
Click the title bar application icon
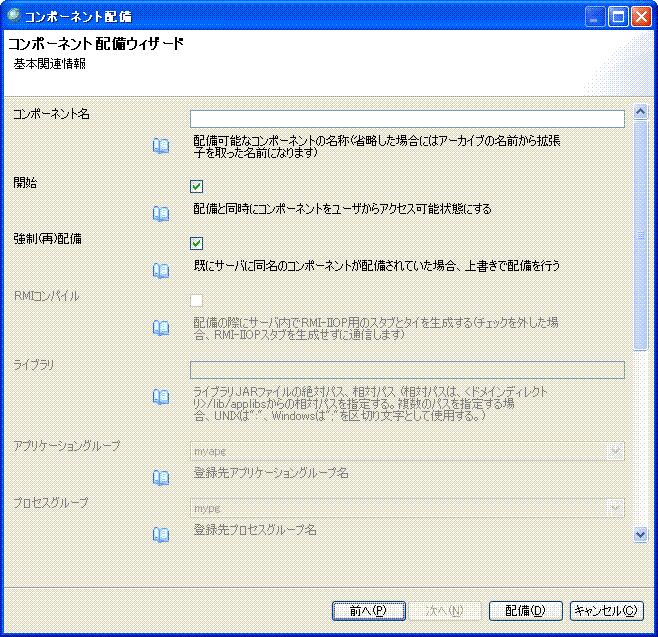14,17
